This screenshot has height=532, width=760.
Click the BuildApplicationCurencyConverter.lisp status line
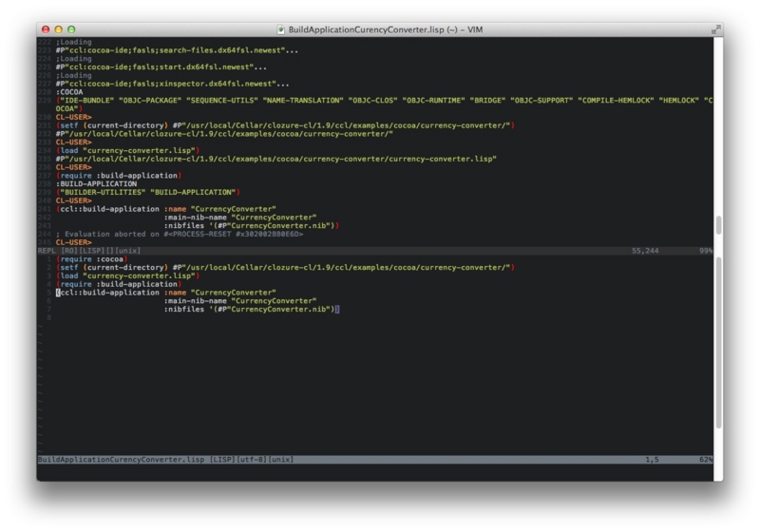click(375, 459)
